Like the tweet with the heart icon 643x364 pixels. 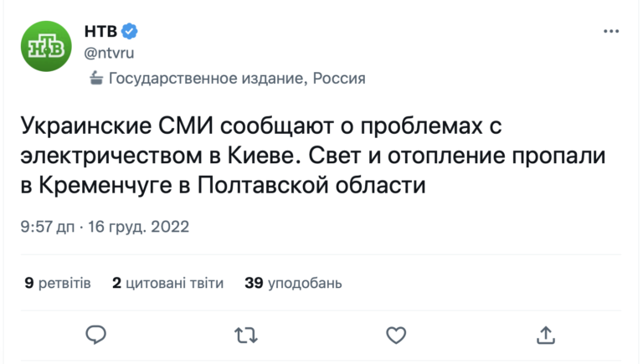point(395,335)
